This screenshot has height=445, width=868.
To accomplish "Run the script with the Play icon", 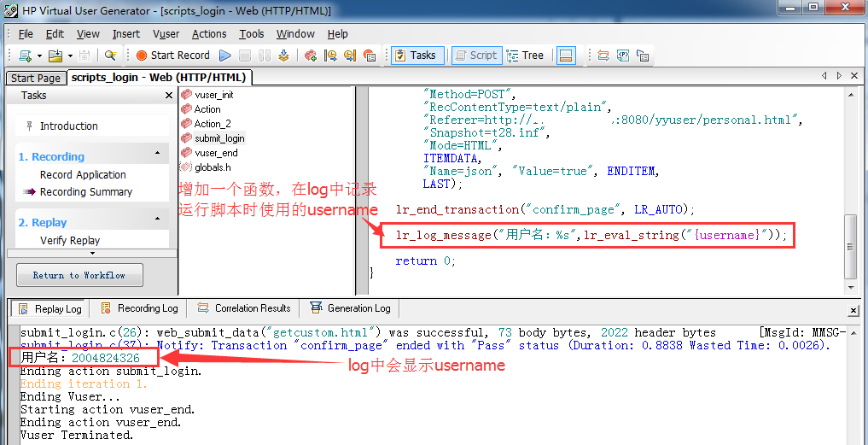I will [x=224, y=56].
